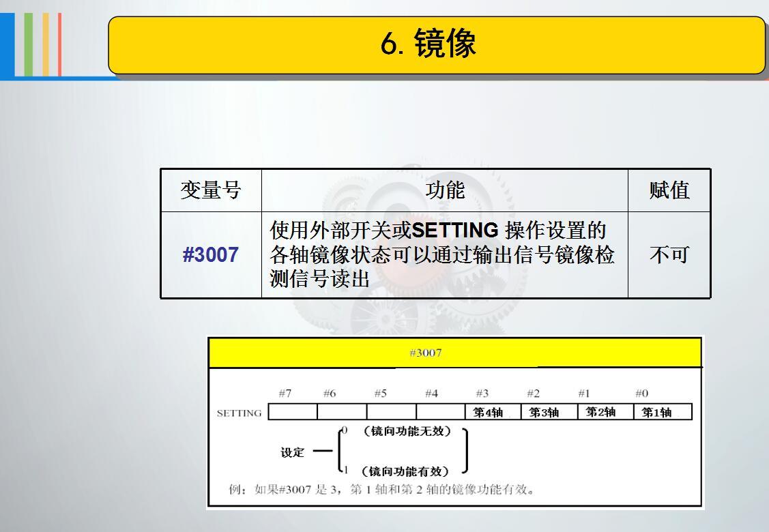Click the empty bit cell under #4
This screenshot has height=532, width=769.
440,412
